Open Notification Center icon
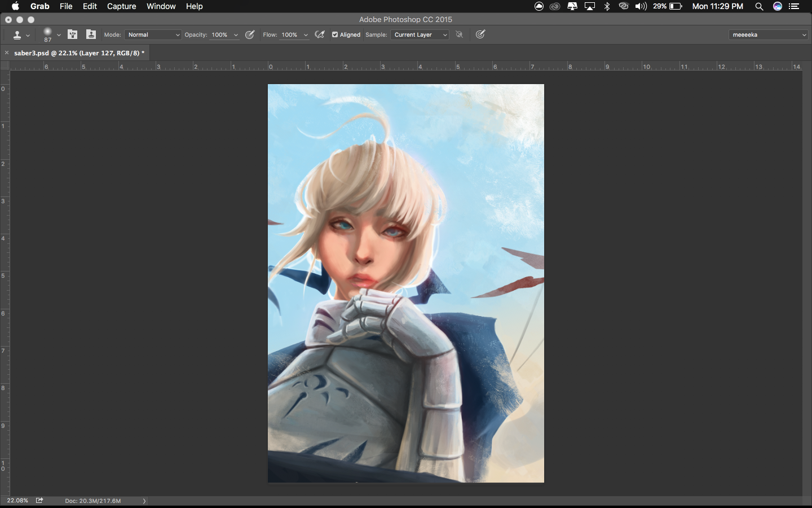812x508 pixels. (x=795, y=6)
